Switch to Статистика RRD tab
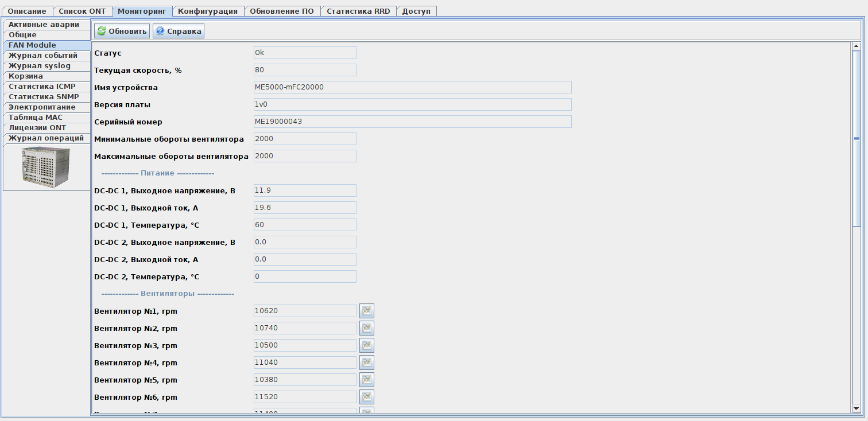The width and height of the screenshot is (868, 421). coord(358,11)
